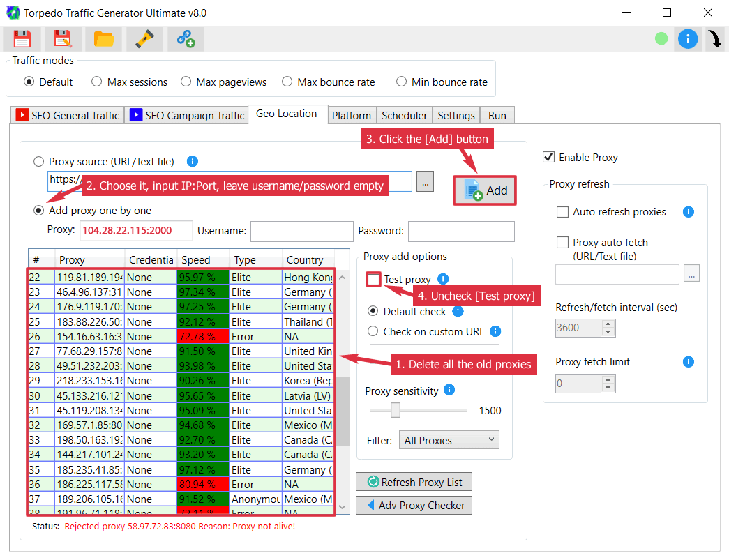Click the info icon next to Test proxy
This screenshot has height=560, width=729.
[x=443, y=279]
